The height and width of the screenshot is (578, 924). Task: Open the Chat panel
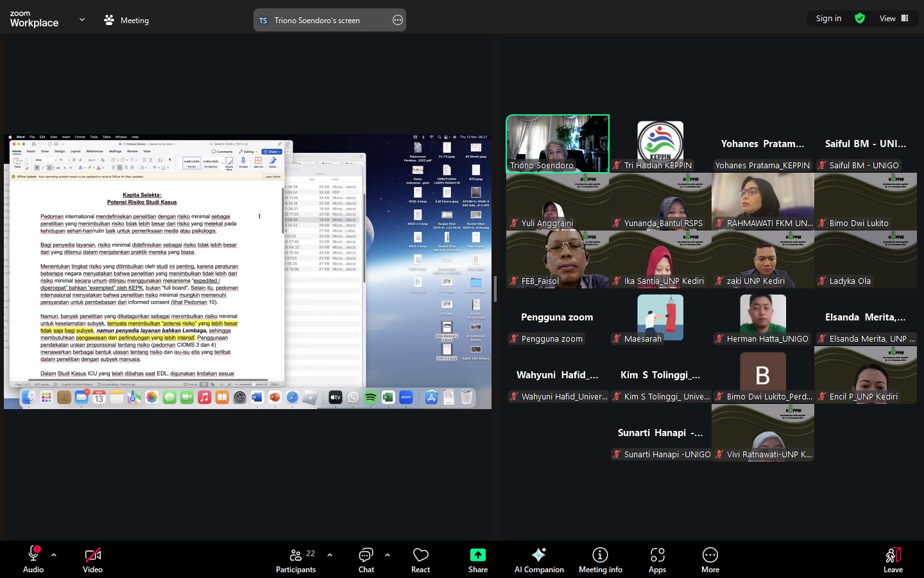[366, 559]
